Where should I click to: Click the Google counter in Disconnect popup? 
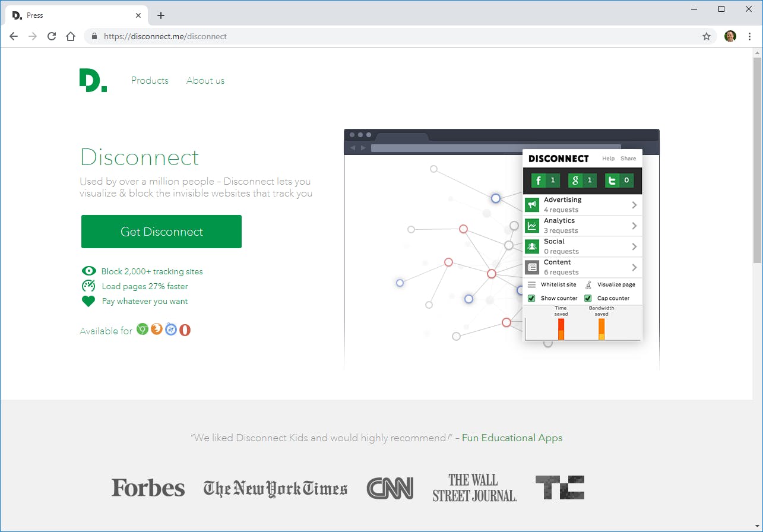pos(582,180)
